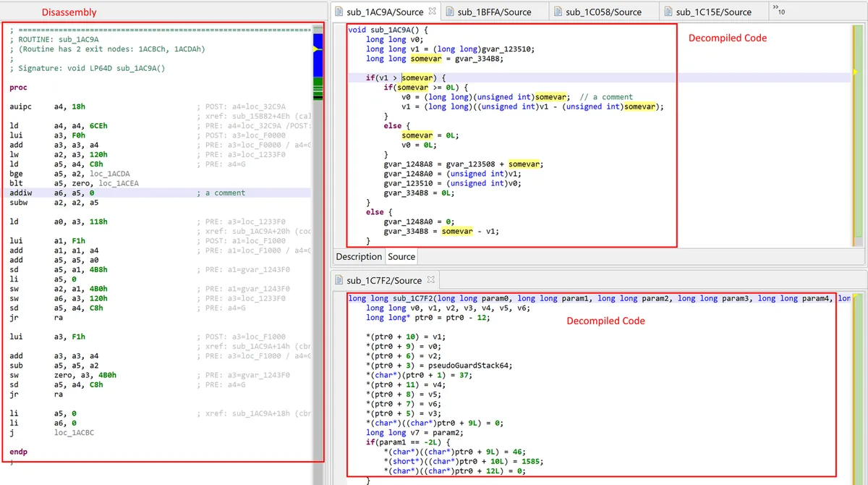Click the 'sw a2, a1, 4B0h' instruction
The image size is (868, 485).
point(59,288)
